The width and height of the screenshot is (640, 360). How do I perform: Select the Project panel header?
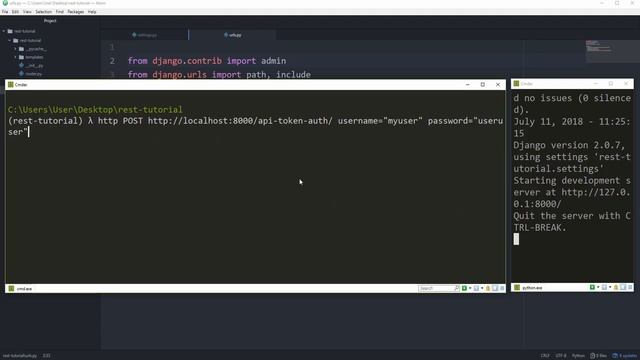50,21
